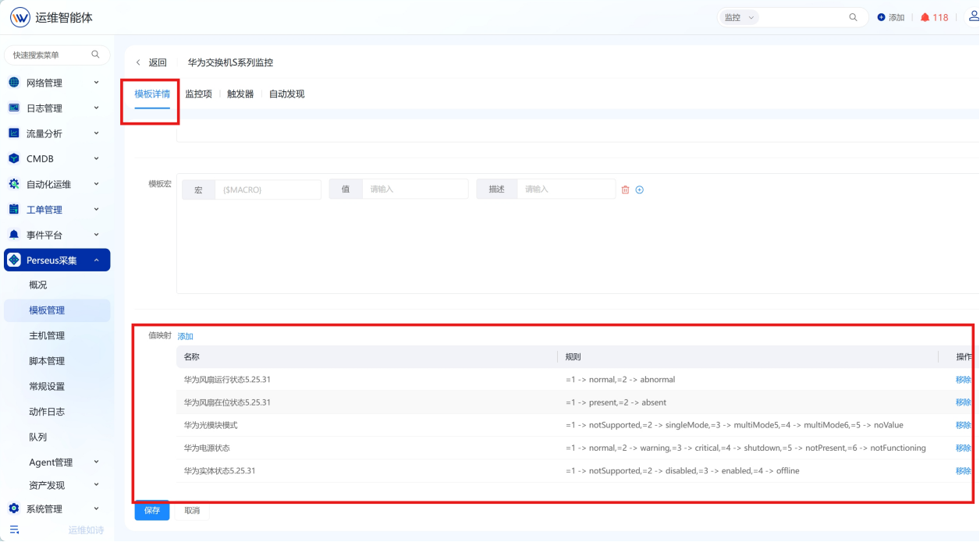Viewport: 980px width, 542px height.
Task: Click the magnifier icon in top search
Action: (x=853, y=17)
